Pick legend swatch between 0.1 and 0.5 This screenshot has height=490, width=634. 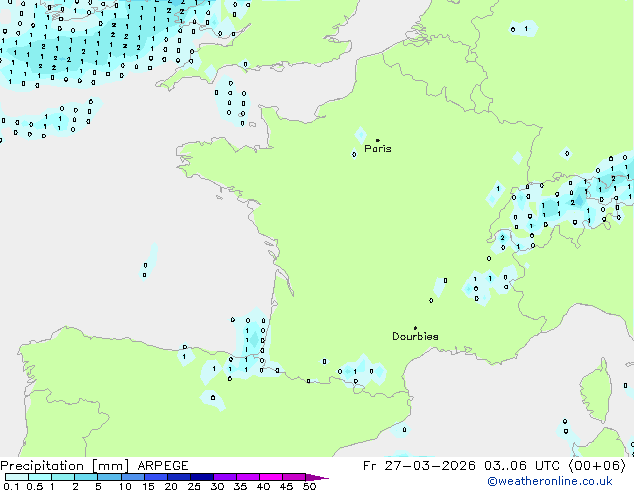[17, 477]
